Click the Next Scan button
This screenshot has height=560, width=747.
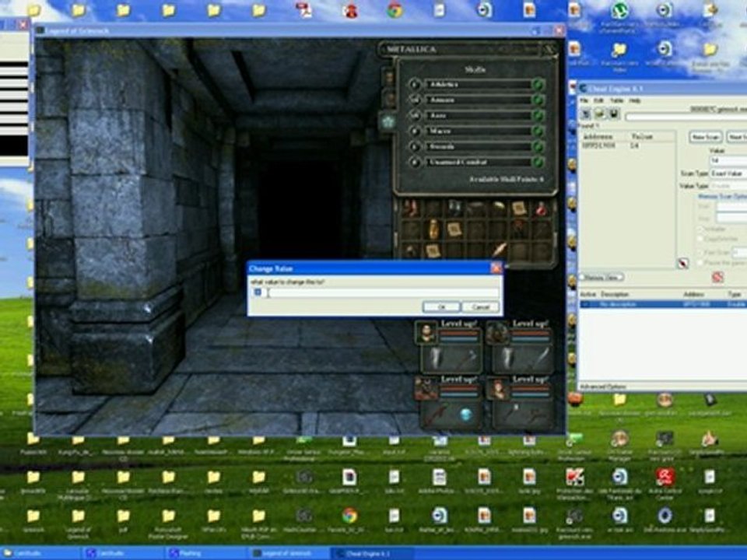pyautogui.click(x=737, y=137)
